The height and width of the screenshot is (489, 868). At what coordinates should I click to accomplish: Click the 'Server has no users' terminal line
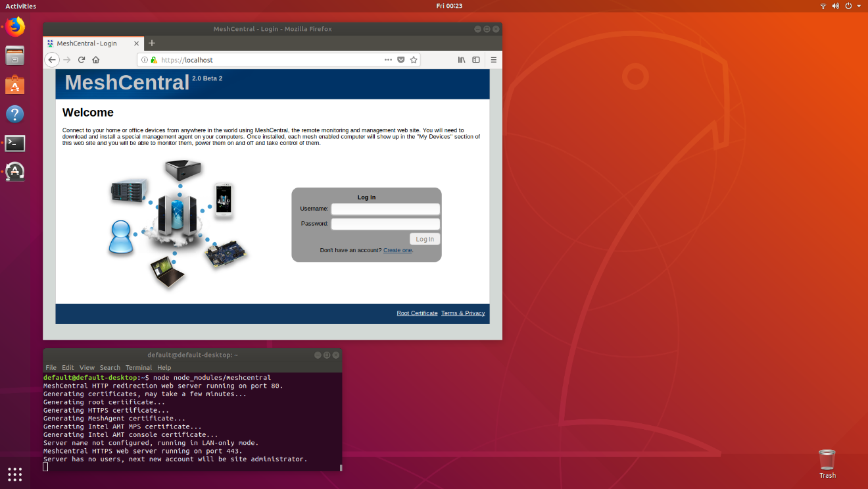[x=175, y=459]
